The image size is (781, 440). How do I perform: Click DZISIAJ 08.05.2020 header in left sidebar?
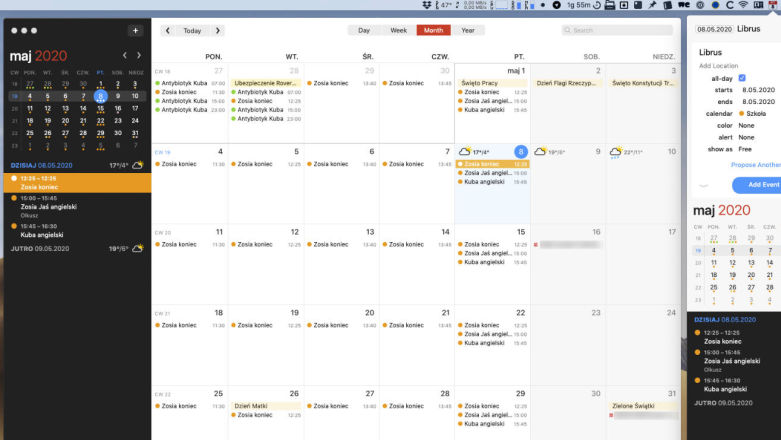[41, 165]
